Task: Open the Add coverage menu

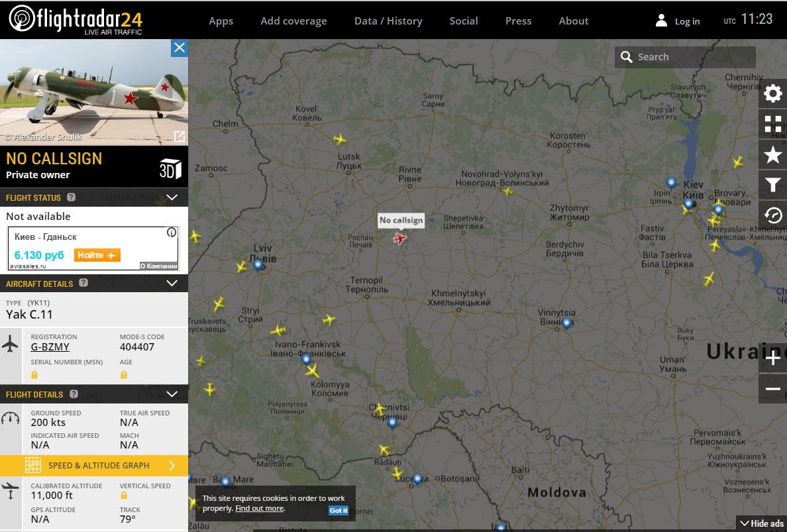Action: pos(293,21)
